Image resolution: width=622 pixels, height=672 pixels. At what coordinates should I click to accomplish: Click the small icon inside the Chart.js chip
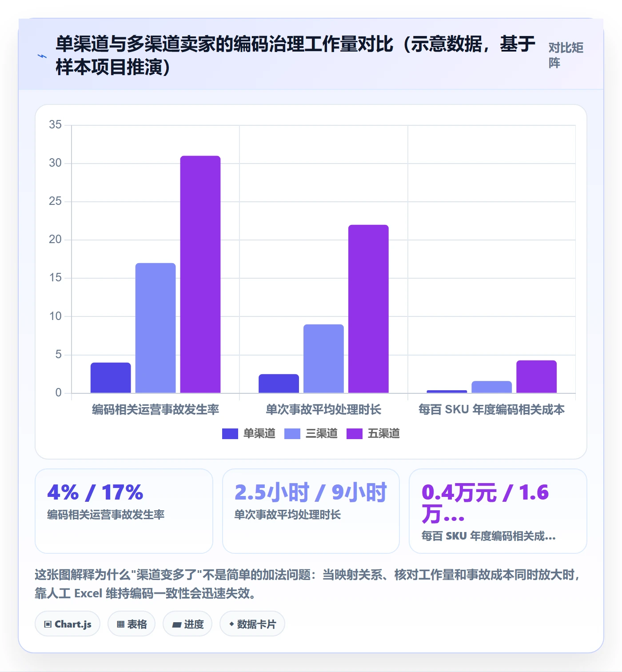[48, 624]
